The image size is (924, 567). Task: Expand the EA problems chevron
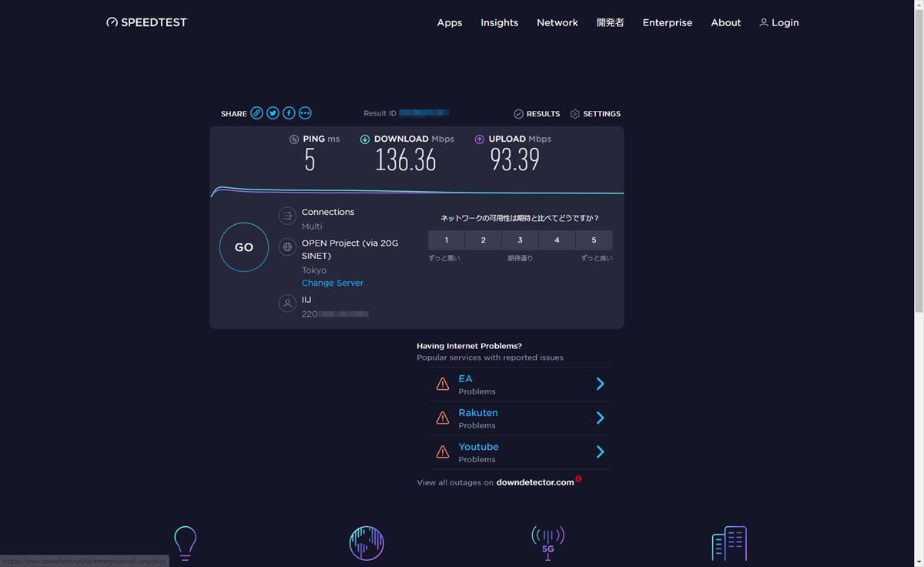tap(601, 384)
